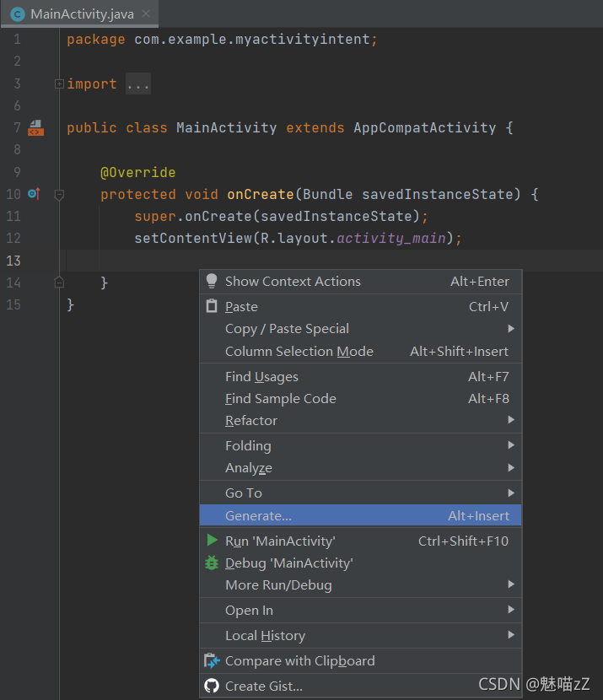Click the lightbulb icon for Show Context Actions
Viewport: 603px width, 700px height.
[212, 282]
